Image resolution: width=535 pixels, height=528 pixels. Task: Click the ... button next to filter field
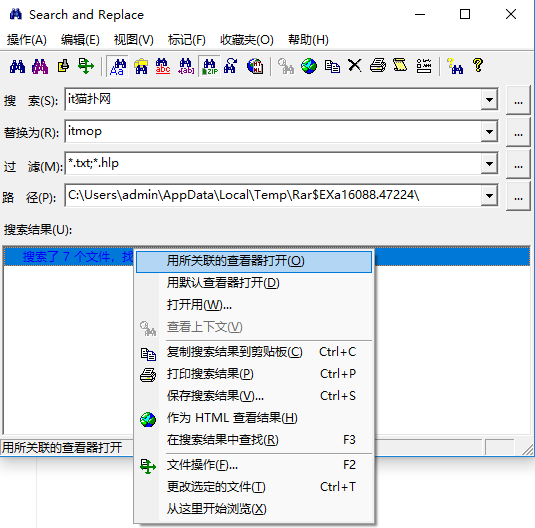click(x=518, y=163)
